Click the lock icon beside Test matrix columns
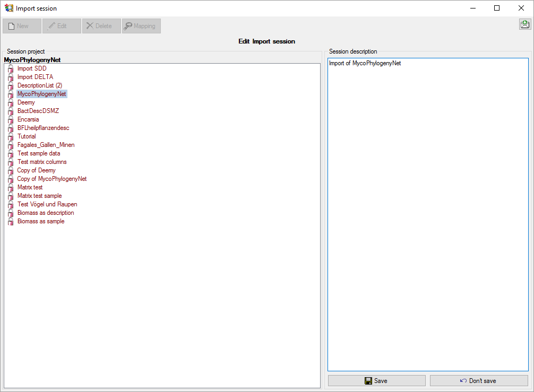This screenshot has width=534, height=392. tap(11, 162)
